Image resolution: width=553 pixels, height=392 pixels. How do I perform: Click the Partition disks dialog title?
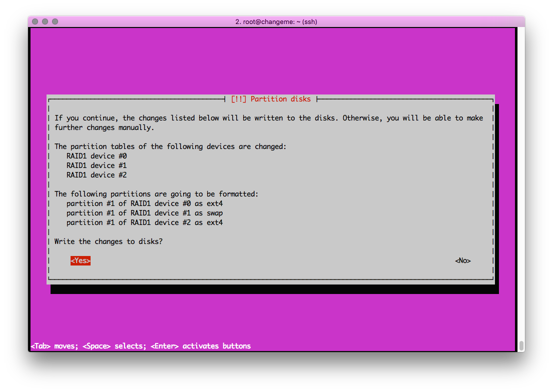(x=271, y=99)
